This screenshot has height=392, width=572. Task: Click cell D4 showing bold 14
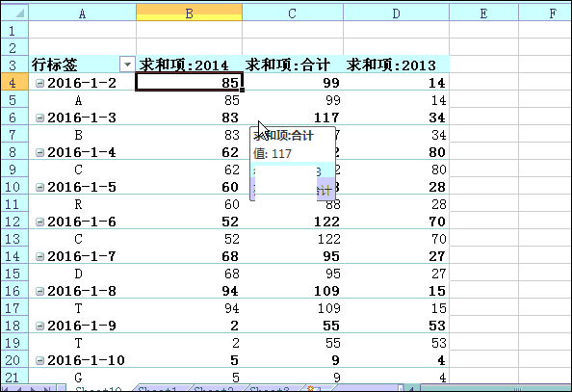pos(396,82)
